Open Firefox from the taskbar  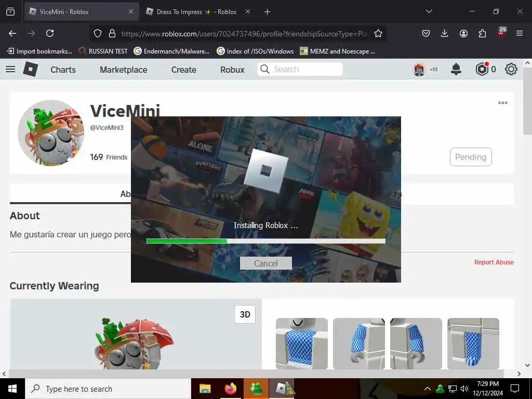[230, 389]
